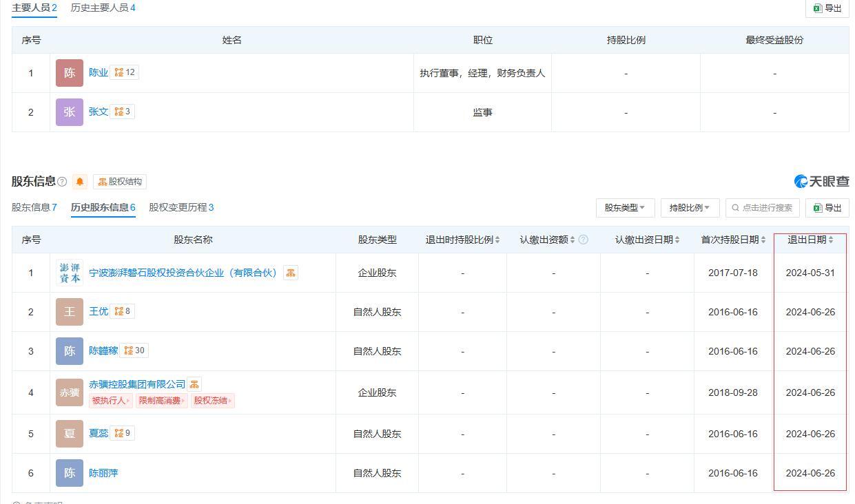Export shareholder list with 导出 button
The height and width of the screenshot is (504, 855).
[827, 208]
